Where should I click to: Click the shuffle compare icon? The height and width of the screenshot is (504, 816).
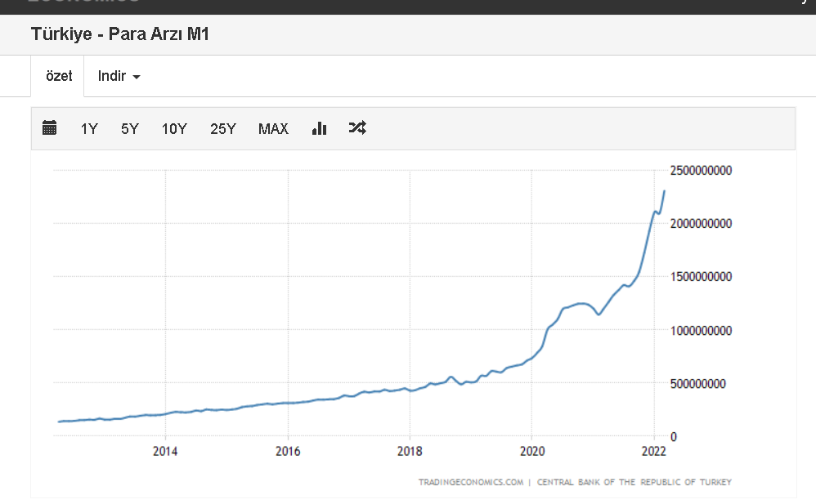[x=357, y=128]
